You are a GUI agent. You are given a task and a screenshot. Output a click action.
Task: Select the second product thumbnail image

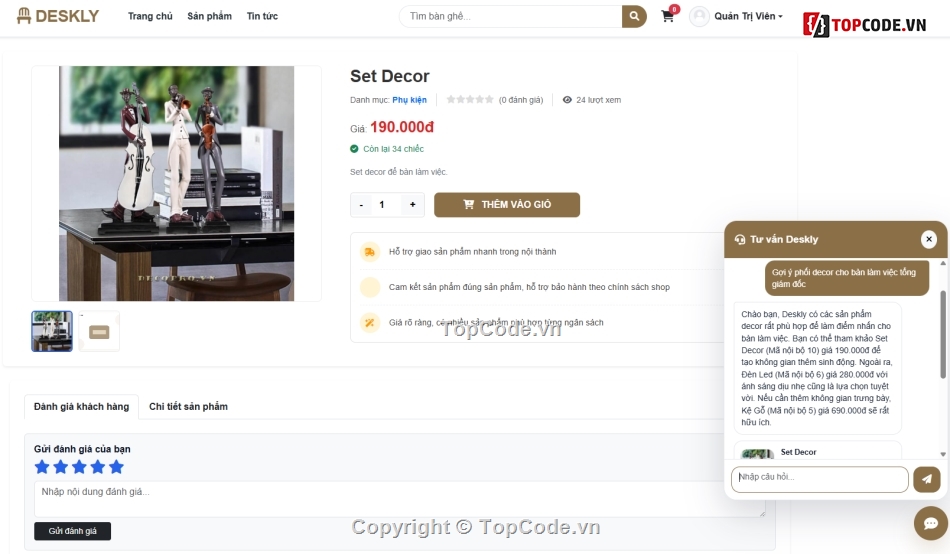[99, 332]
